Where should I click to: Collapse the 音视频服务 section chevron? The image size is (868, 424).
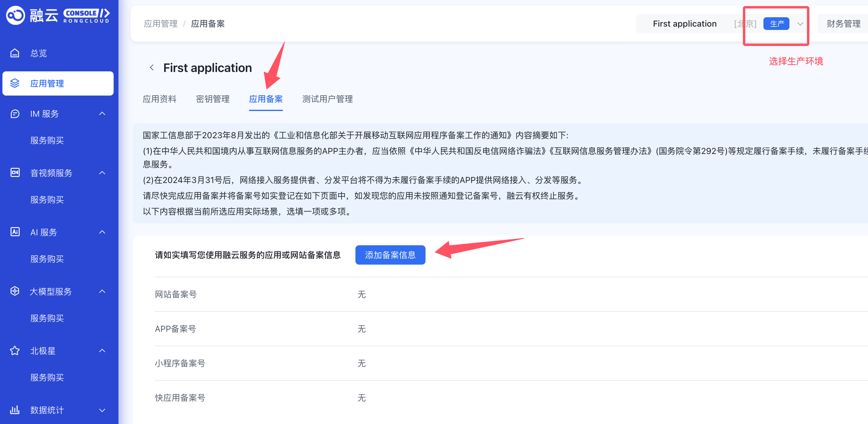[x=102, y=173]
